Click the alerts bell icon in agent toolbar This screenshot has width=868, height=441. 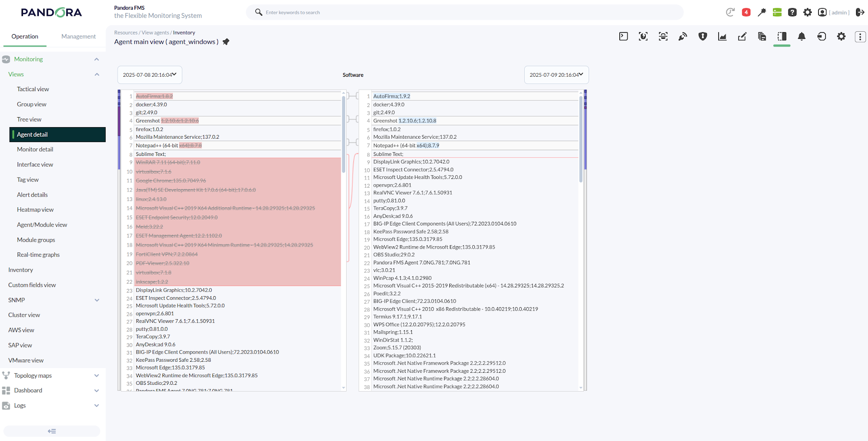[x=801, y=36]
